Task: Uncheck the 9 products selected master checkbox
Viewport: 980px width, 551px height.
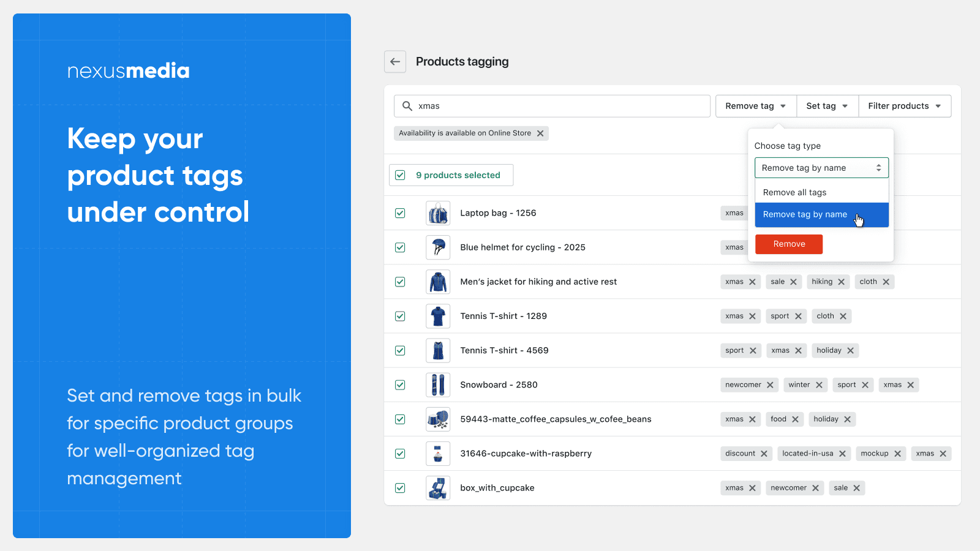Action: [400, 175]
